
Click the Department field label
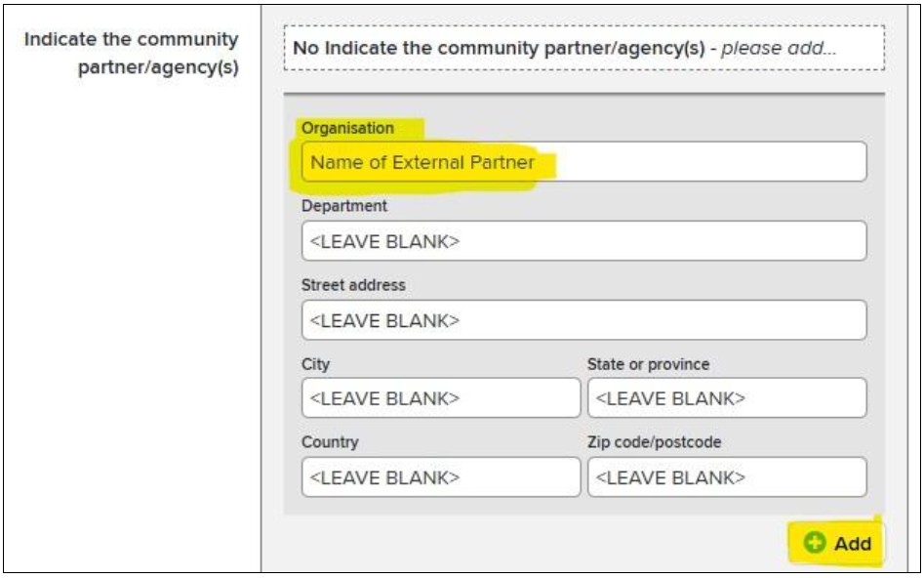coord(343,206)
